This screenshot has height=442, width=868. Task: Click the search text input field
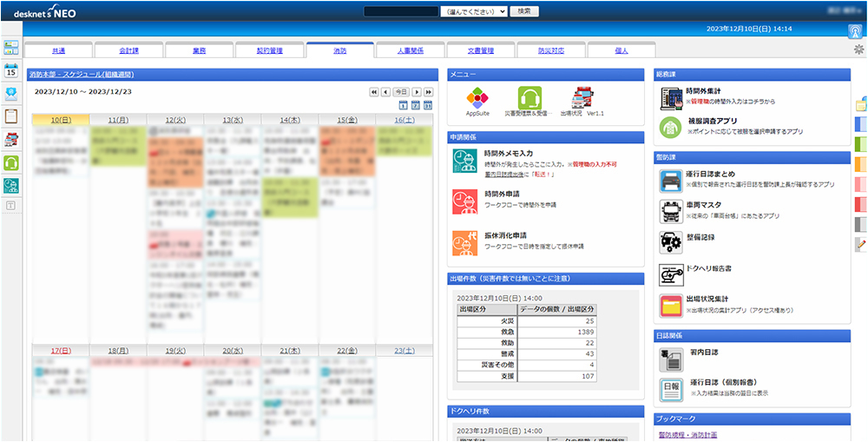coord(401,11)
